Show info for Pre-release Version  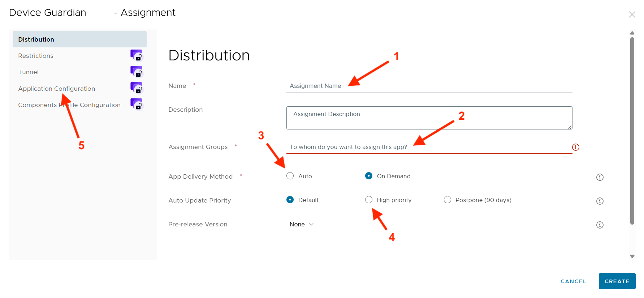tap(600, 225)
